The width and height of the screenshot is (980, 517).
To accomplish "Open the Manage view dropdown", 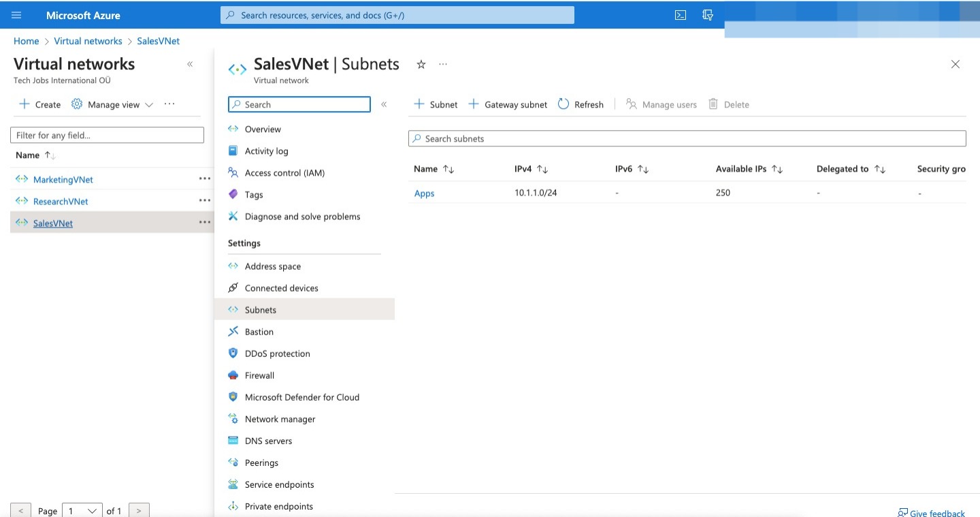I will click(x=112, y=104).
